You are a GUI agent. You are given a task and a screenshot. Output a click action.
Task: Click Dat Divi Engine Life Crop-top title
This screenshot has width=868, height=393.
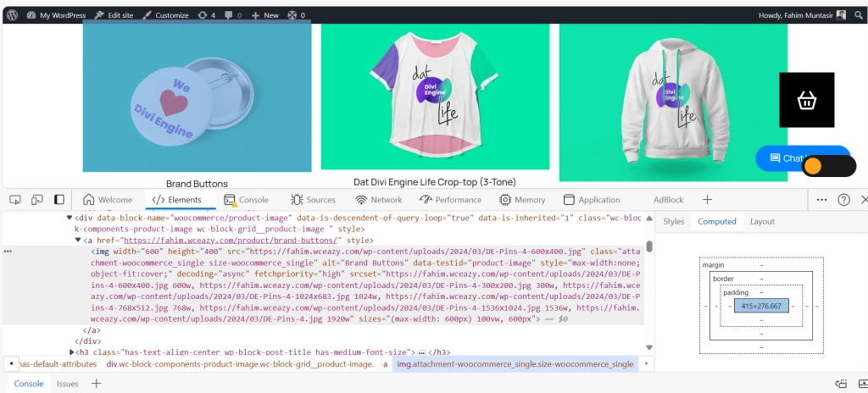click(435, 181)
